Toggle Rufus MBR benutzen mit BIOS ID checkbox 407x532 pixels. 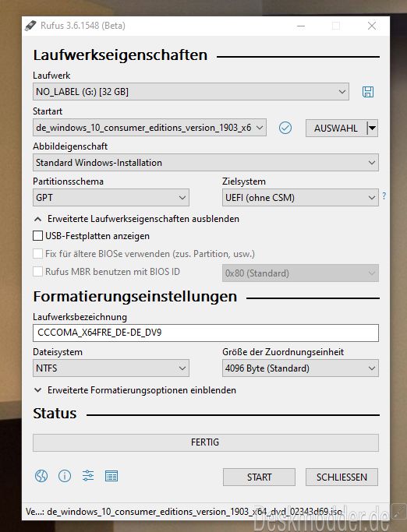coord(37,272)
